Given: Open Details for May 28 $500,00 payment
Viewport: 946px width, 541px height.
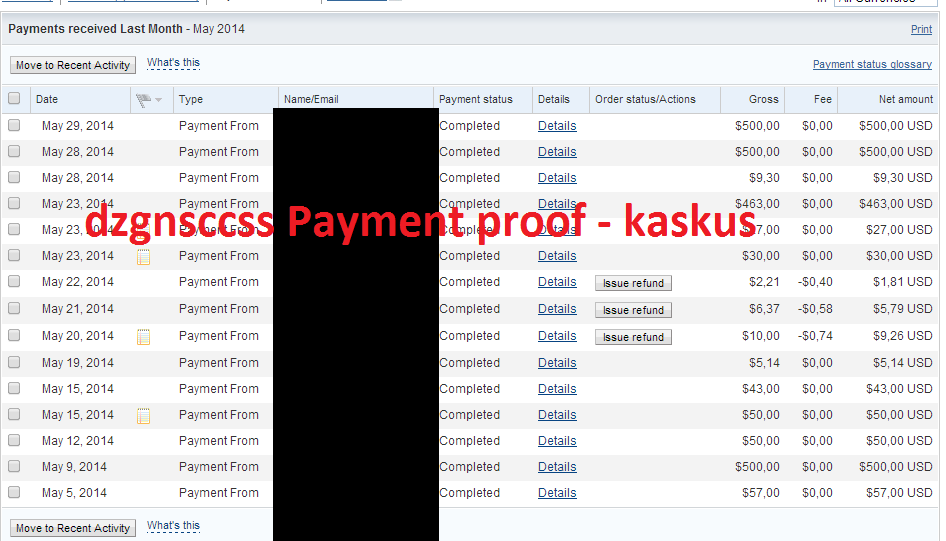Looking at the screenshot, I should coord(557,152).
